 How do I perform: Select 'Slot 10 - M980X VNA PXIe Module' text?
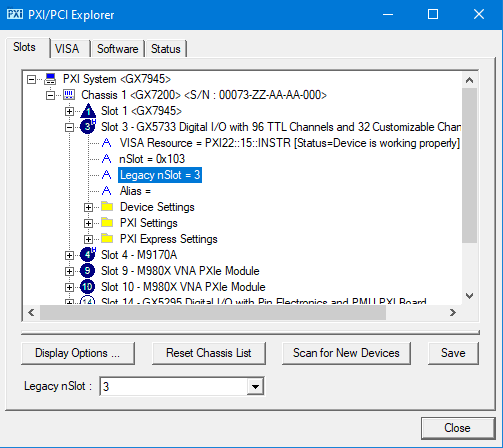coord(183,287)
